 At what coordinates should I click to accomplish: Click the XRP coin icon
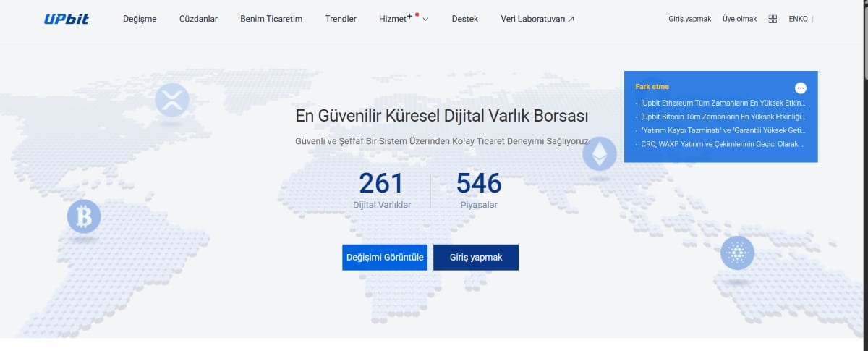pos(171,100)
